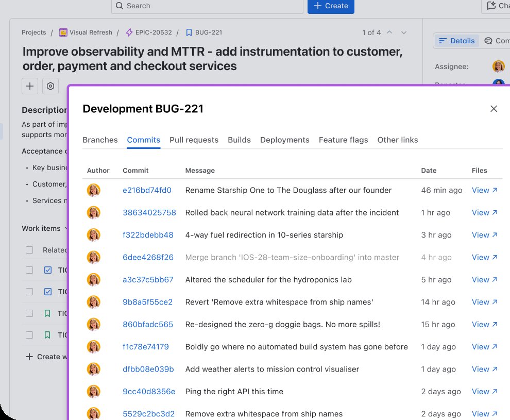Click the hexagon apps icon under title
Viewport: 510px width, 420px height.
[50, 86]
